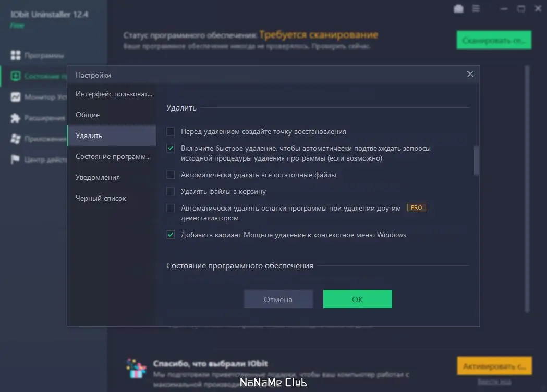Screen dimensions: 547x392
Task: Click the main window vertical scrollbar
Action: coord(527,188)
